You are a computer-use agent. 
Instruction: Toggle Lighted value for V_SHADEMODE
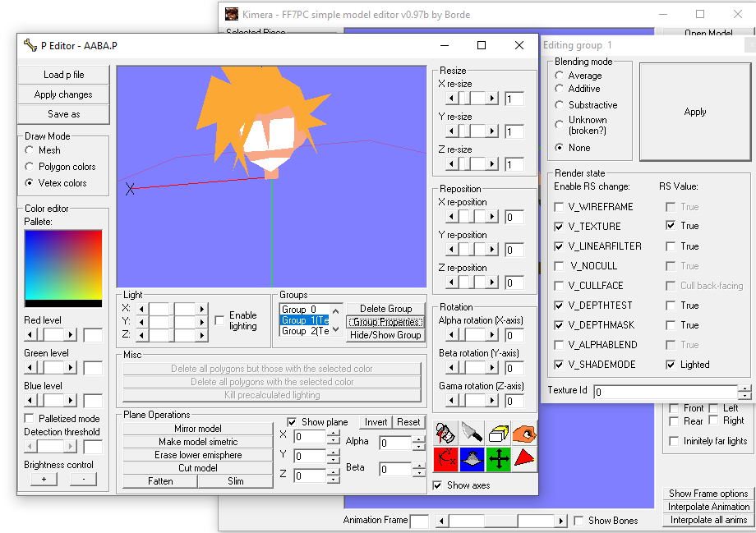coord(671,365)
